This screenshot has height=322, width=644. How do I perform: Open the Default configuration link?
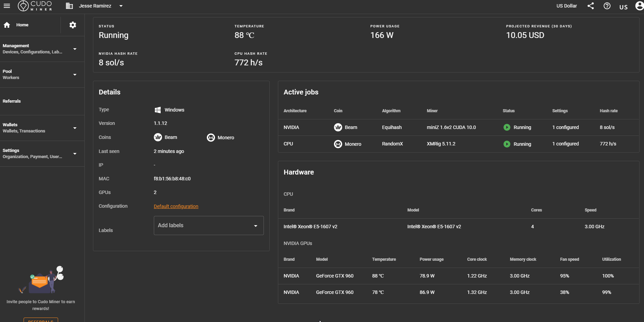(176, 206)
